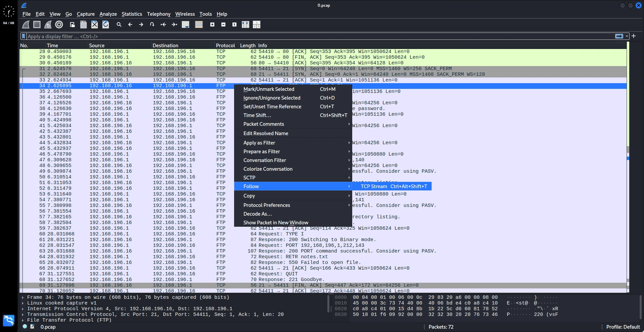
Task: Click the zoom in plus icon
Action: (x=212, y=24)
